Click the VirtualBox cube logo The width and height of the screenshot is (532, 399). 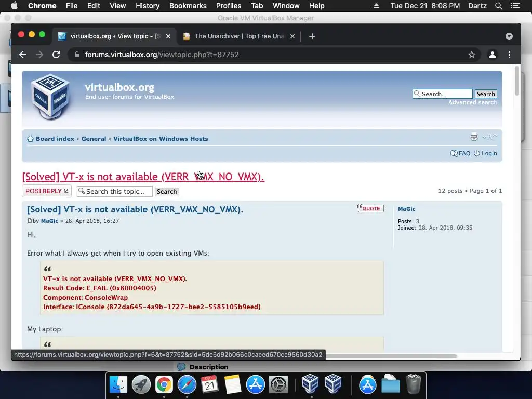(x=50, y=97)
